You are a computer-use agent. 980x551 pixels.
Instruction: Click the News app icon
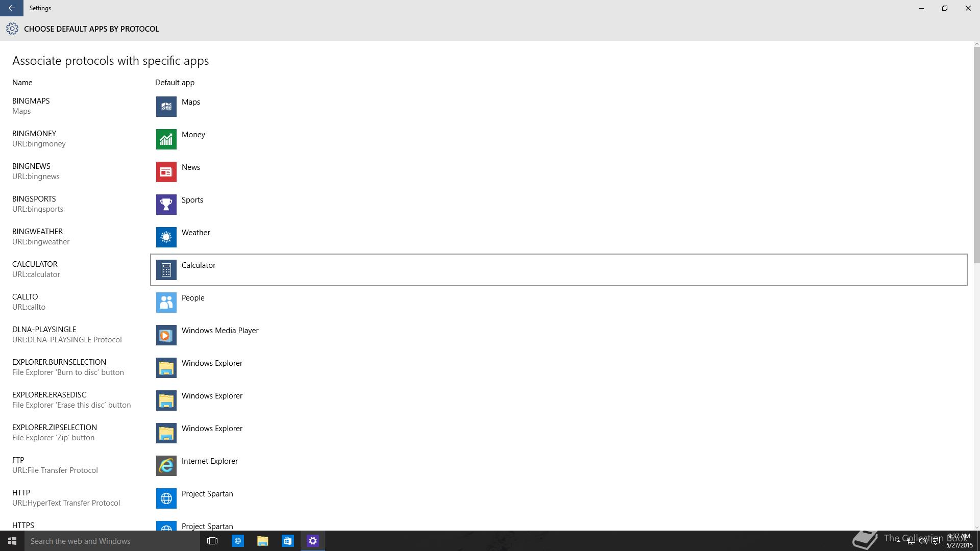pos(166,172)
